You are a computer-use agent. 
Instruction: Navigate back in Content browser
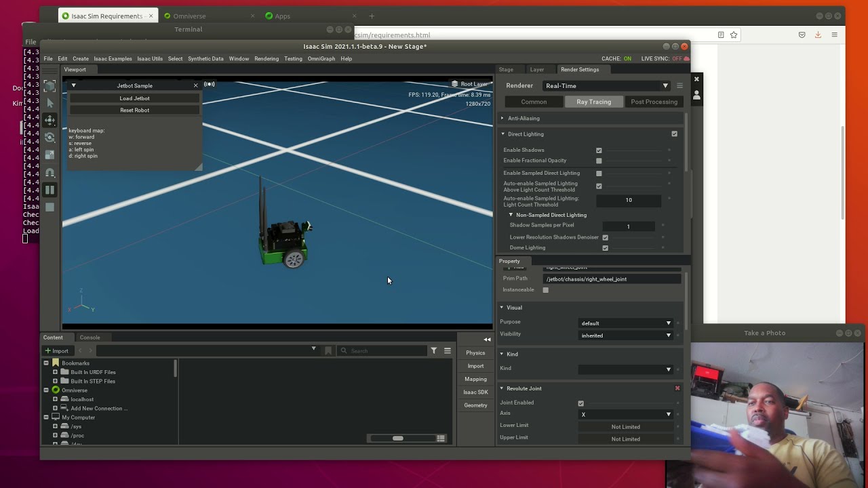[80, 350]
